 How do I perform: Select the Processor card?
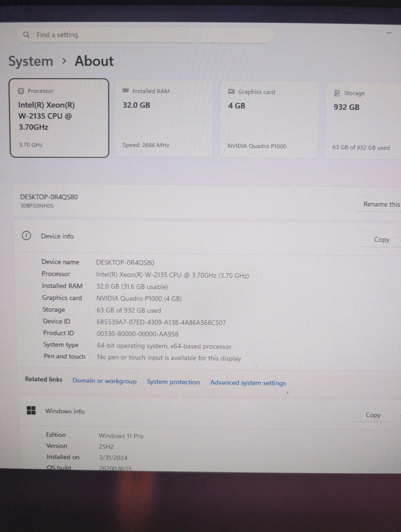click(x=59, y=118)
